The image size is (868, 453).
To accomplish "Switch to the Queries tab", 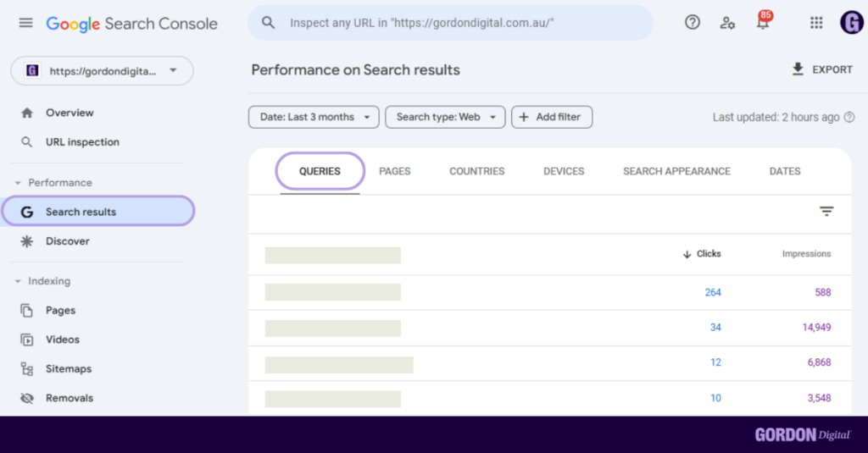I will pyautogui.click(x=320, y=172).
